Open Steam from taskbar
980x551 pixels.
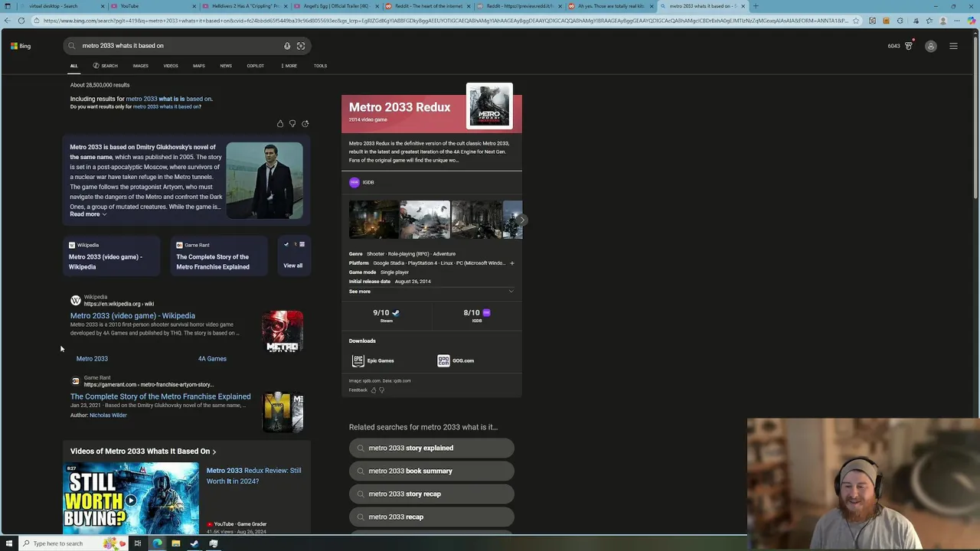pos(194,543)
